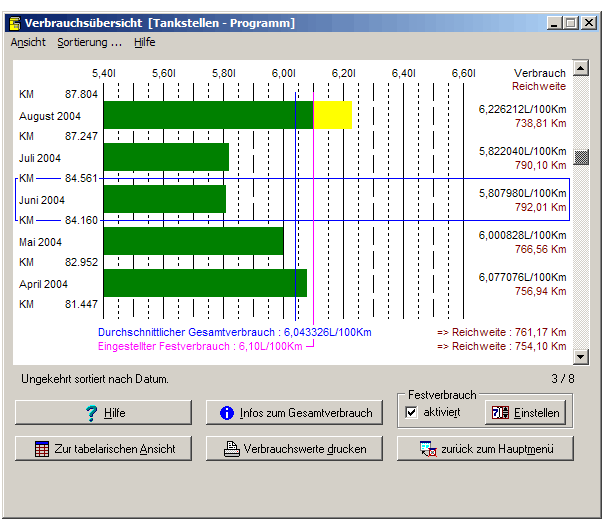The height and width of the screenshot is (528, 604).
Task: Click the April 2004 green bar
Action: (x=204, y=283)
